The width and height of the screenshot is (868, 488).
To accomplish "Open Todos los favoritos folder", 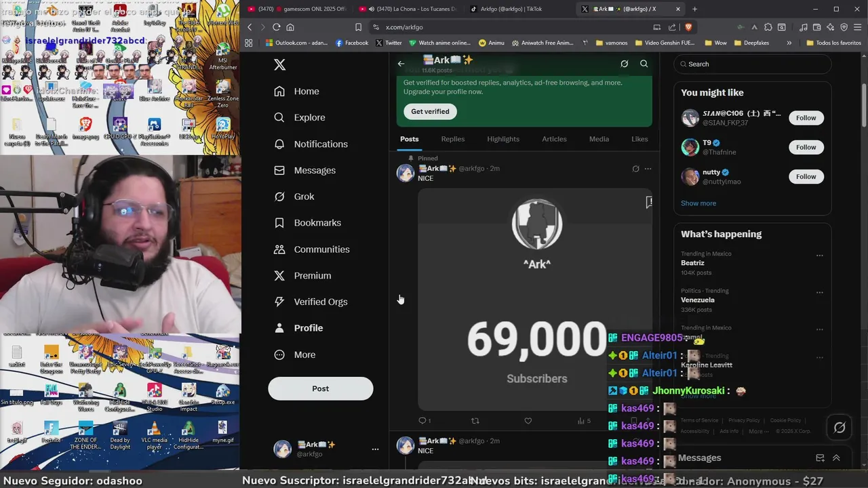I will [x=833, y=43].
